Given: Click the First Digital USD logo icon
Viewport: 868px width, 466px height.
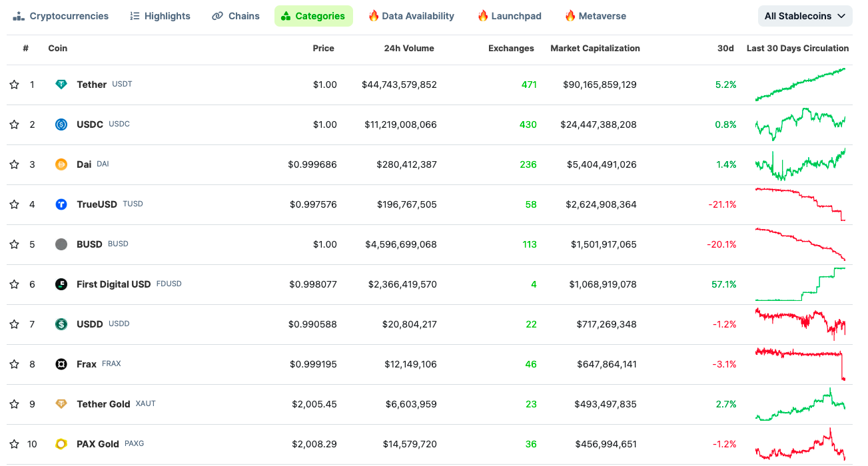Looking at the screenshot, I should point(61,284).
